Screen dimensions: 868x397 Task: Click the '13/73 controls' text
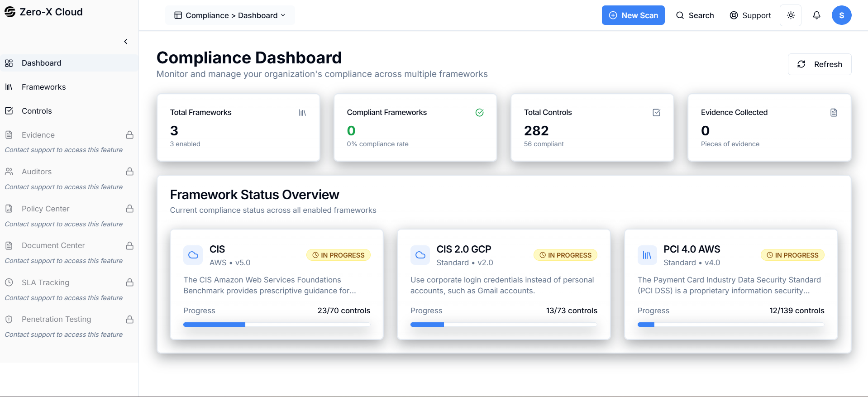click(572, 311)
